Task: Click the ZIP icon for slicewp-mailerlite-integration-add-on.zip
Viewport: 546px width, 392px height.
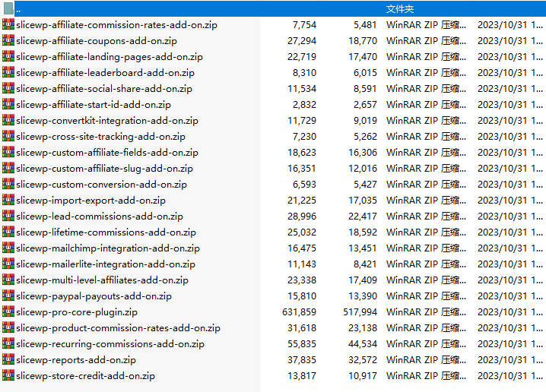Action: [x=8, y=264]
